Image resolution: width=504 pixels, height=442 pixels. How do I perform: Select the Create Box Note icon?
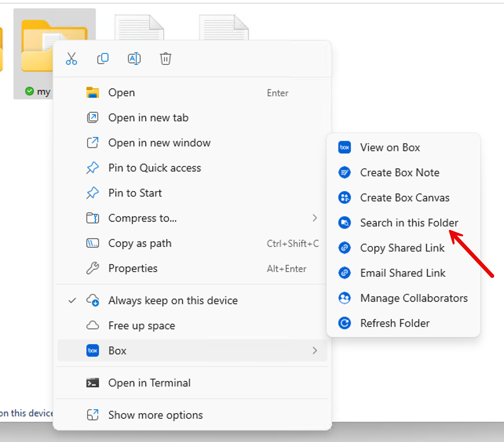pos(344,172)
